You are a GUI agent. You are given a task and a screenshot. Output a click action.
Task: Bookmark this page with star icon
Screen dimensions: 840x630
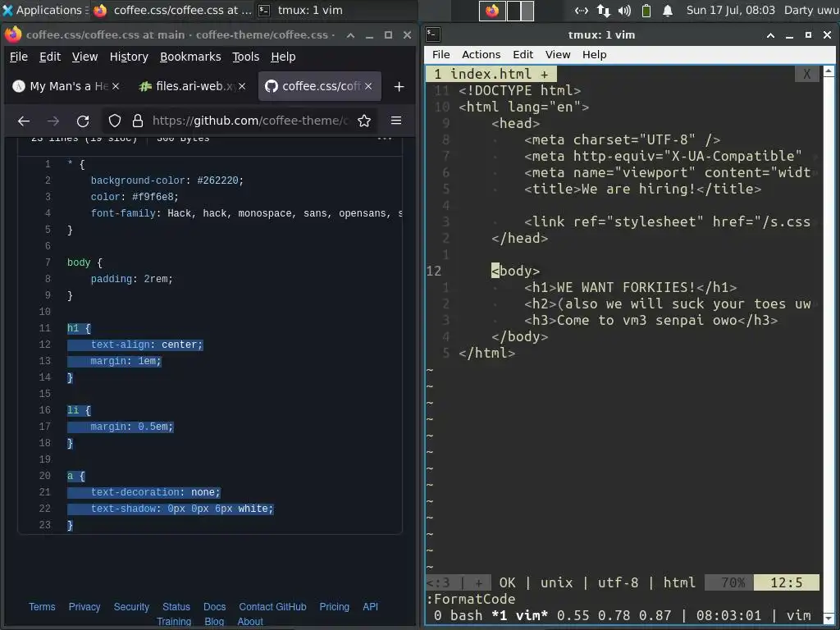click(x=364, y=121)
